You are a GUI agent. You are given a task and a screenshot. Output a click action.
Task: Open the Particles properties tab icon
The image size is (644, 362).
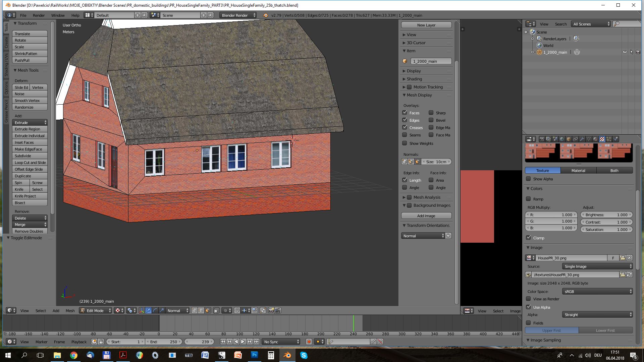pyautogui.click(x=609, y=139)
